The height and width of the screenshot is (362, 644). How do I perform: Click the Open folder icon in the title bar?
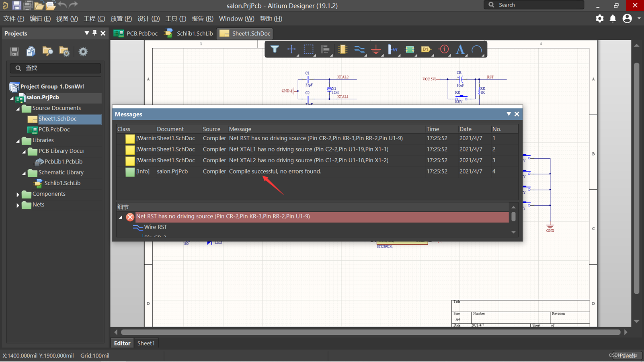[x=39, y=6]
